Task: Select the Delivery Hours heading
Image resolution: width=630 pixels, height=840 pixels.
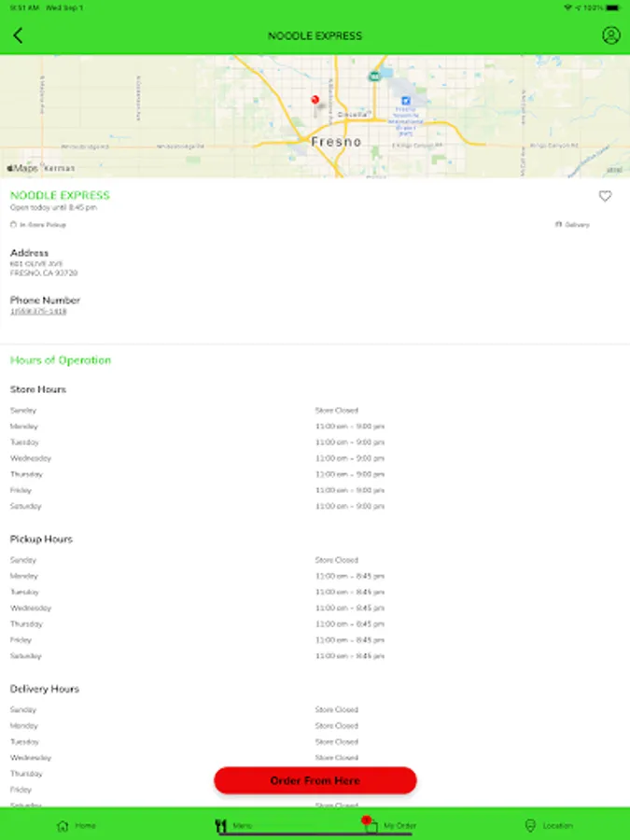Action: [x=45, y=689]
